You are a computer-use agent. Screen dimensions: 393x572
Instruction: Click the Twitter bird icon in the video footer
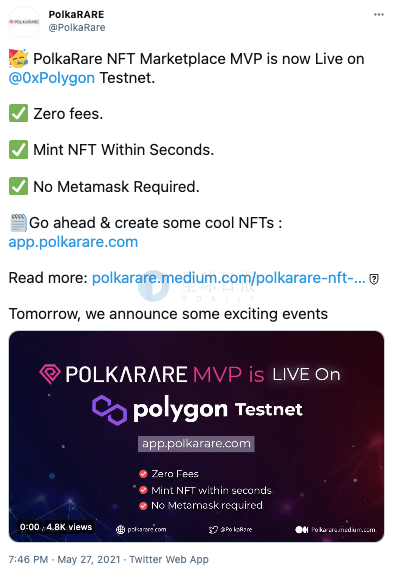click(213, 530)
